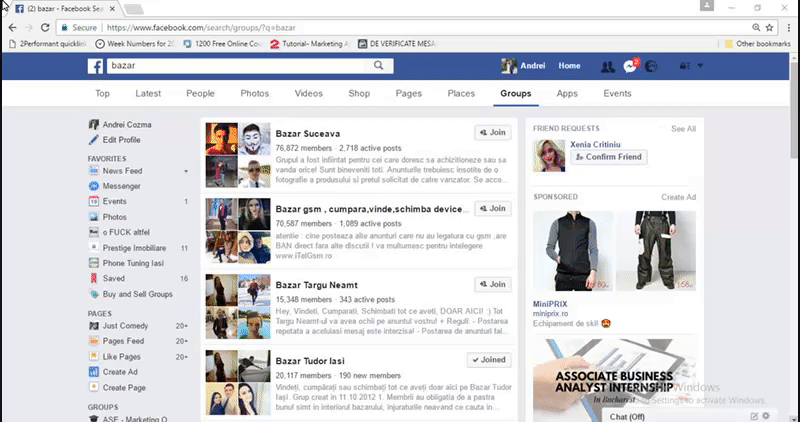Switch to the Photos search tab
This screenshot has height=422, width=800.
pyautogui.click(x=254, y=94)
